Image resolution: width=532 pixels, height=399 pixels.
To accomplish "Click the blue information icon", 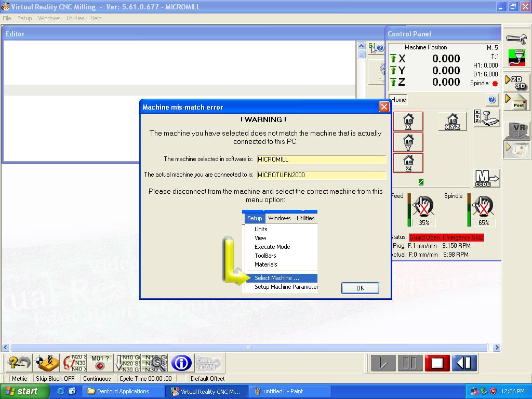I will click(x=181, y=363).
